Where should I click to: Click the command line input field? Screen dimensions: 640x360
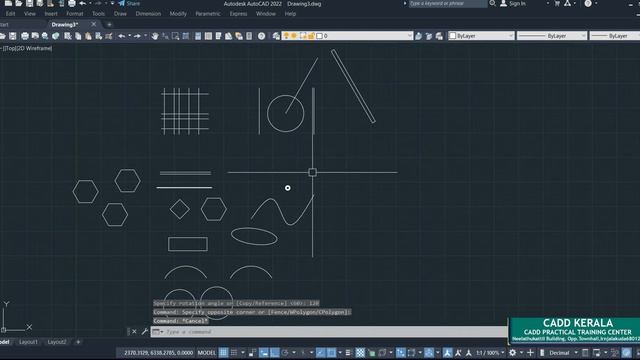pyautogui.click(x=329, y=332)
